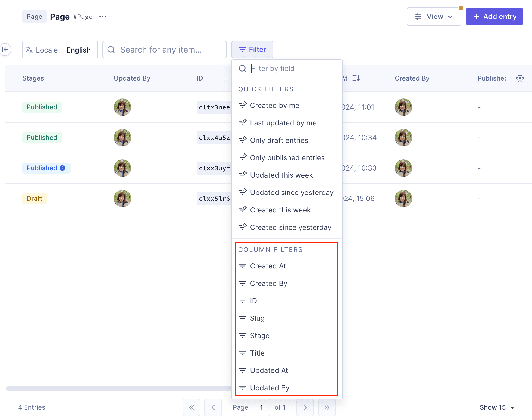Select the Created At column filter

pos(268,266)
